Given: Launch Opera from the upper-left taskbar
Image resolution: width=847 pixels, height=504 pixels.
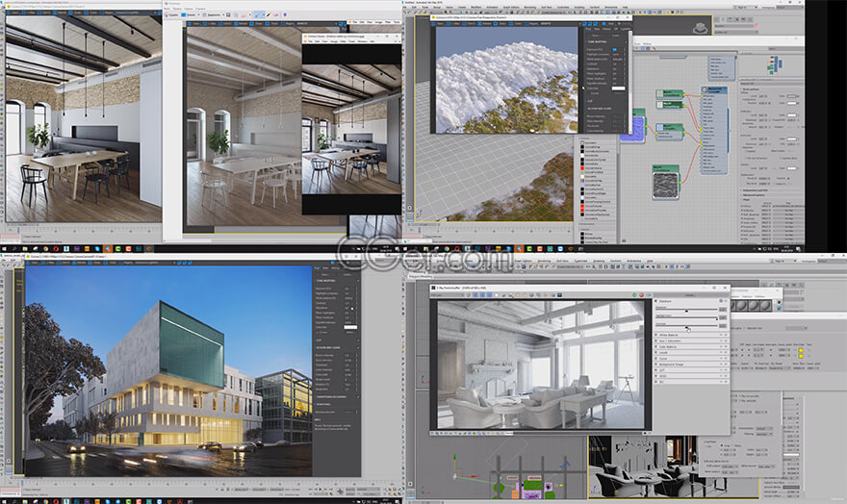Looking at the screenshot, I should (x=56, y=249).
